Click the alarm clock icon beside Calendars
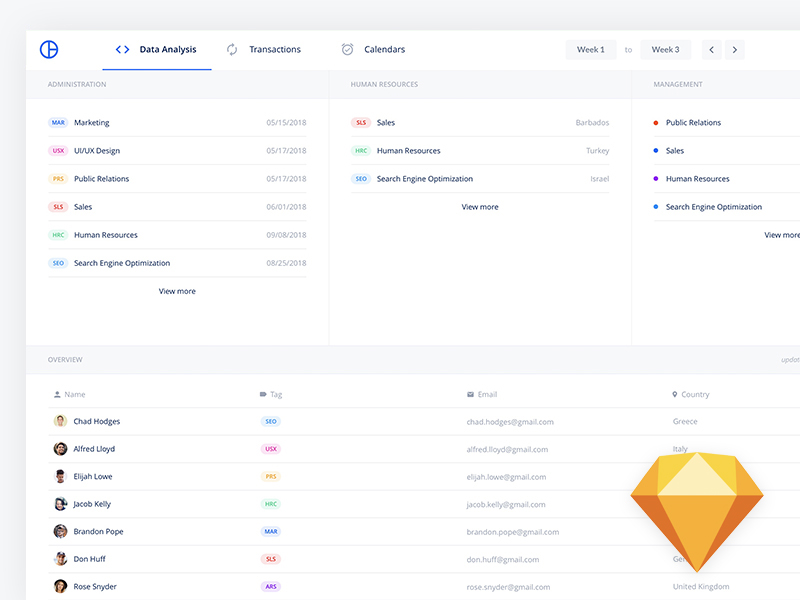The image size is (800, 600). point(347,49)
